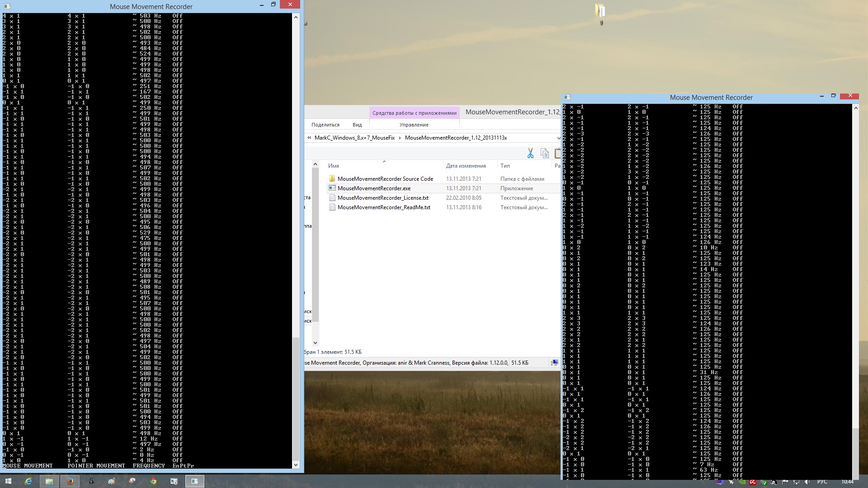Open the Paint palette taskbar icon

click(x=112, y=481)
